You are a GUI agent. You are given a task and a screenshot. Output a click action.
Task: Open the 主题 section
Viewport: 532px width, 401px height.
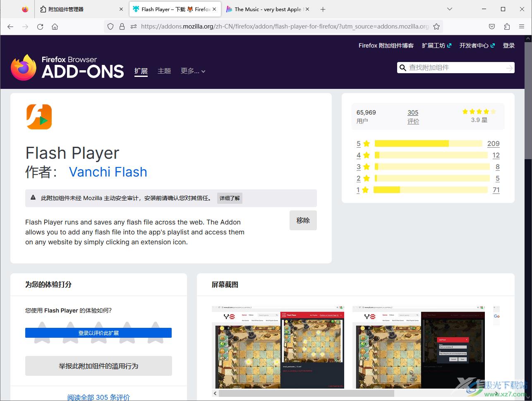pyautogui.click(x=164, y=71)
